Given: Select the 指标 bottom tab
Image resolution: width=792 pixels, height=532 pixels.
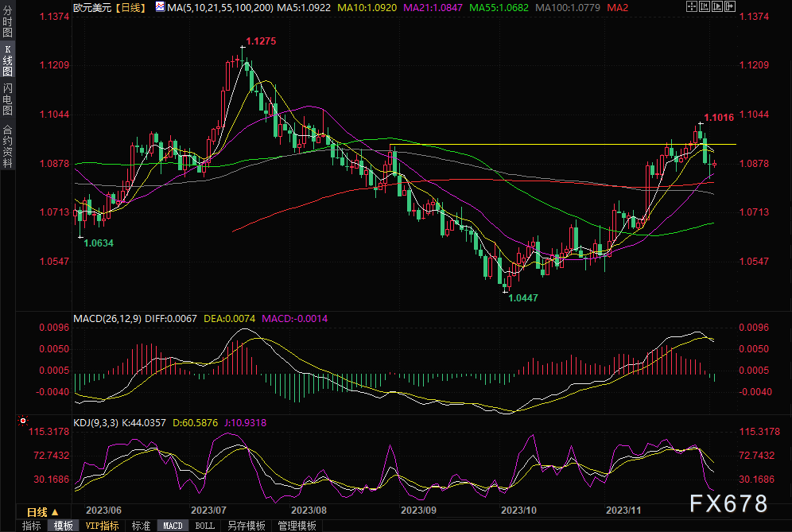Looking at the screenshot, I should tap(32, 526).
